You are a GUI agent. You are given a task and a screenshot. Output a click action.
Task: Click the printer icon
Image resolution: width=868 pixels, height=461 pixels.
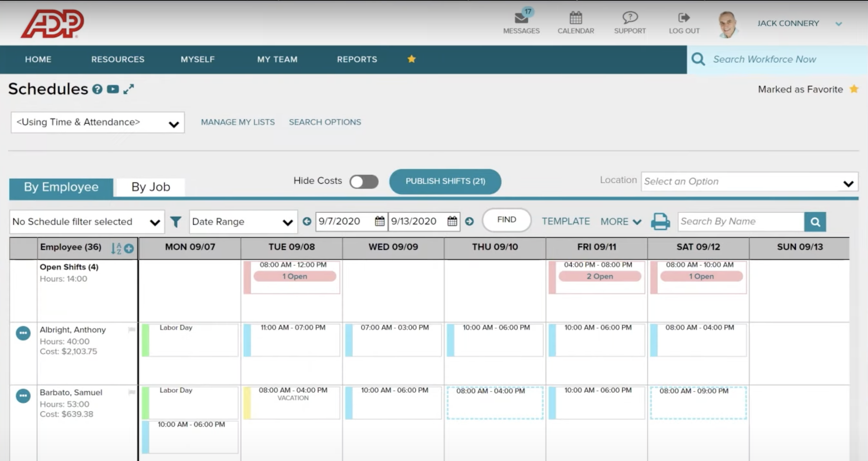coord(660,222)
